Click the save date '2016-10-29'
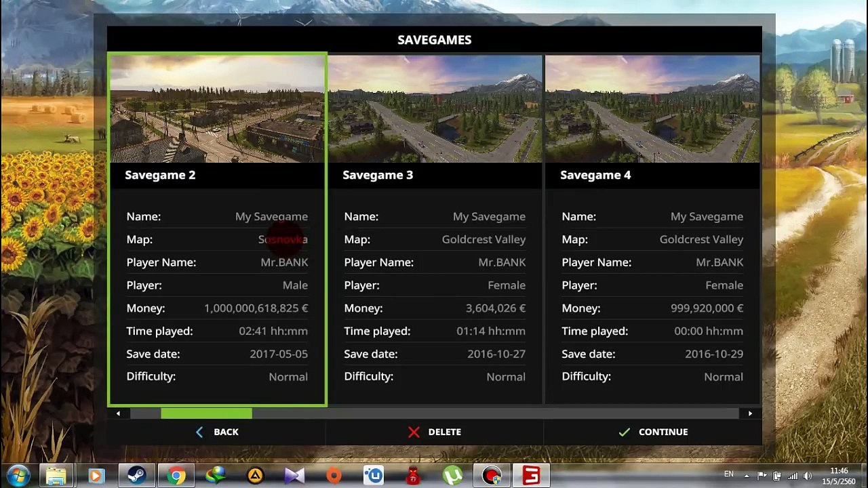868x488 pixels. tap(714, 354)
